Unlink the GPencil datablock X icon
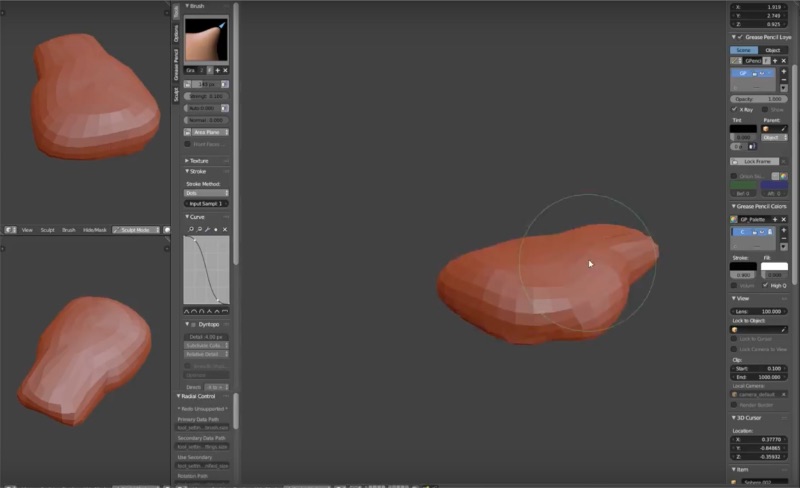The width and height of the screenshot is (800, 488). (784, 61)
